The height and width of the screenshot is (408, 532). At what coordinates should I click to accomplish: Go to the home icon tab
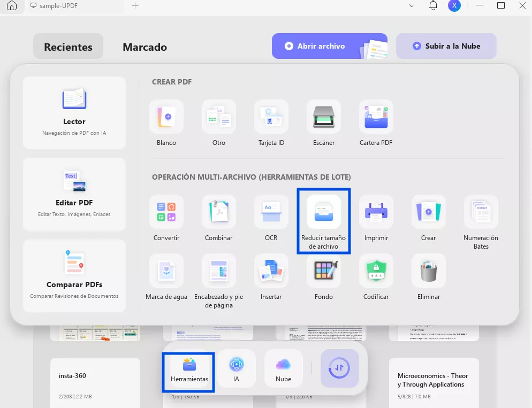pyautogui.click(x=12, y=6)
